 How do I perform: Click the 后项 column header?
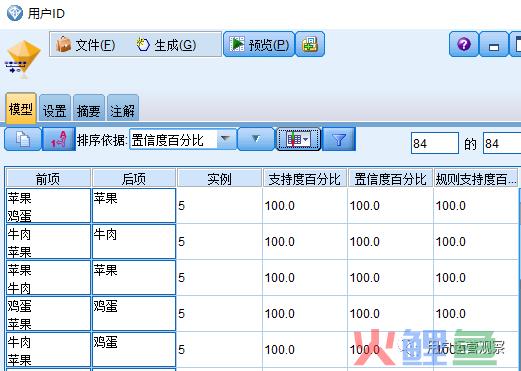pos(134,178)
